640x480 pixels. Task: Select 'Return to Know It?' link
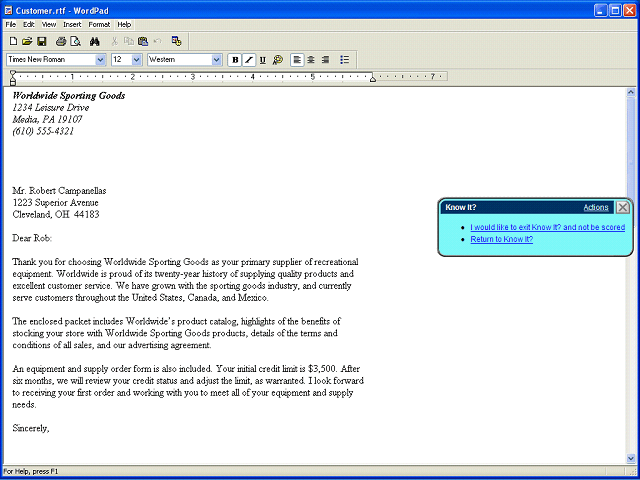click(502, 239)
